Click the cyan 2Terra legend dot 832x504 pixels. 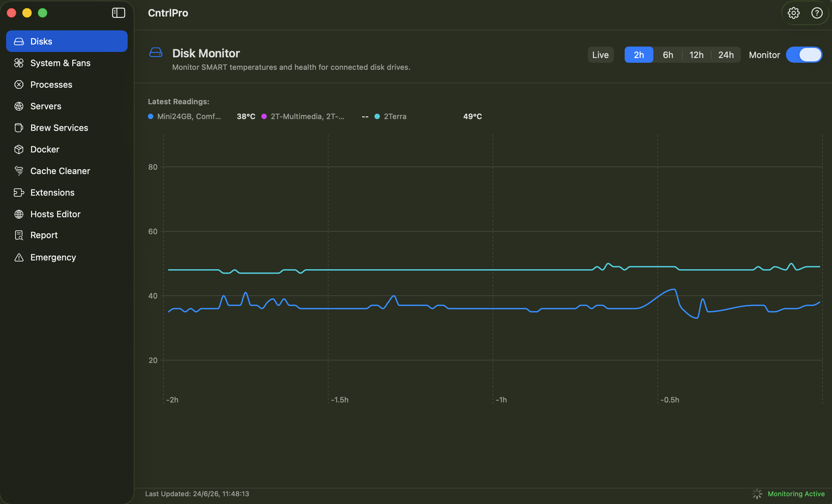[377, 116]
